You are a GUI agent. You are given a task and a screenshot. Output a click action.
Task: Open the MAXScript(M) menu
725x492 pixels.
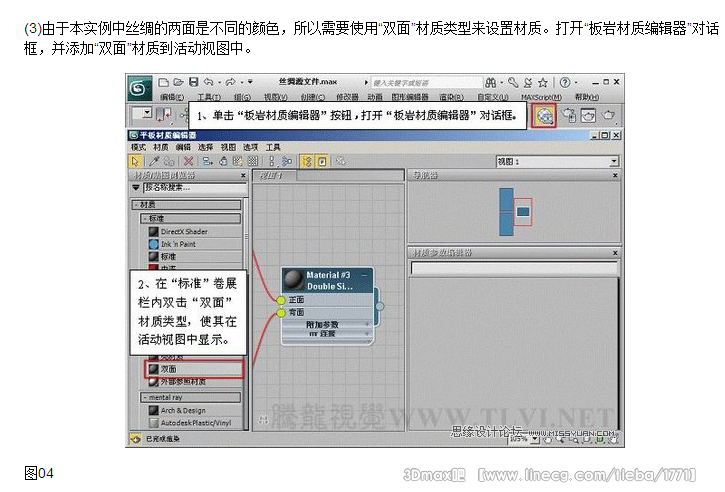click(x=541, y=97)
